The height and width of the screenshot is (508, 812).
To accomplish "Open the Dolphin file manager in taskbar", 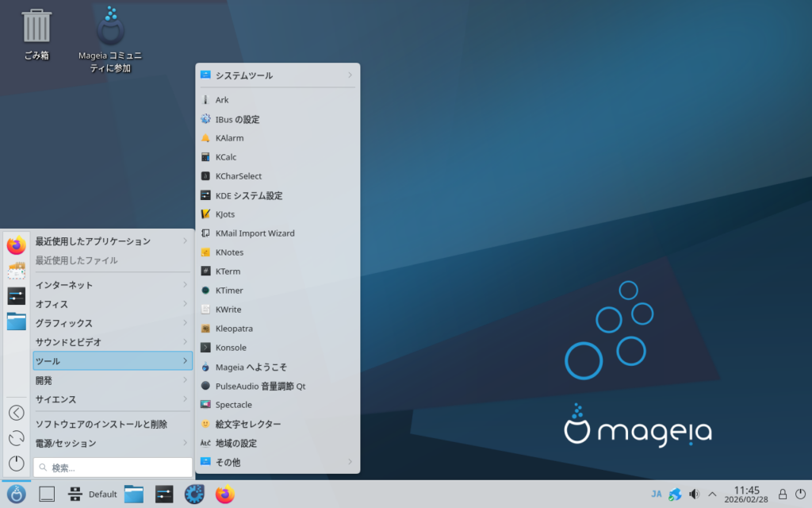I will coord(134,494).
